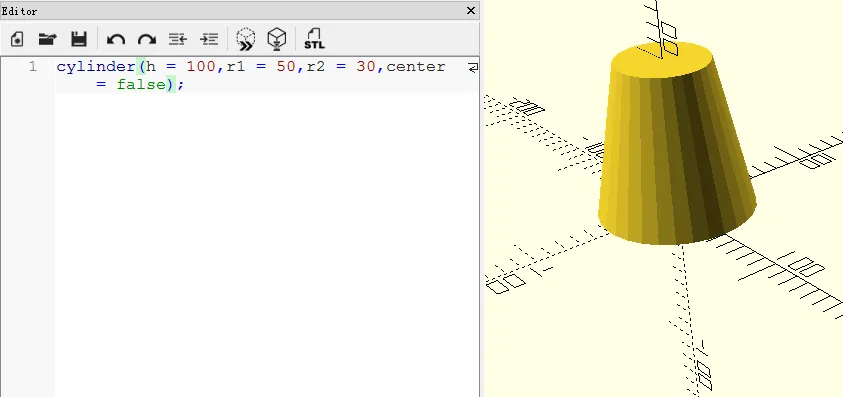This screenshot has width=843, height=397.
Task: Redo the last undone edit
Action: 147,39
